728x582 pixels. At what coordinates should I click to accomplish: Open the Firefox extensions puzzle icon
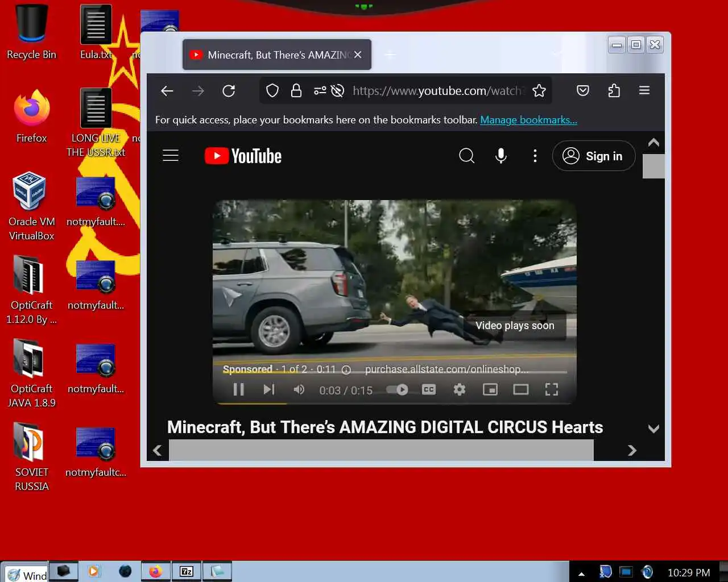point(614,90)
